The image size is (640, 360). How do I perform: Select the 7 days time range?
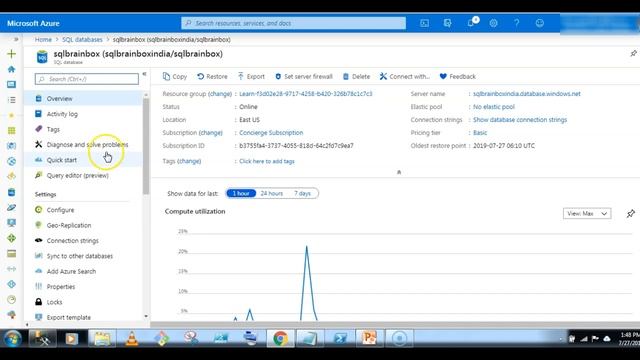tap(302, 193)
